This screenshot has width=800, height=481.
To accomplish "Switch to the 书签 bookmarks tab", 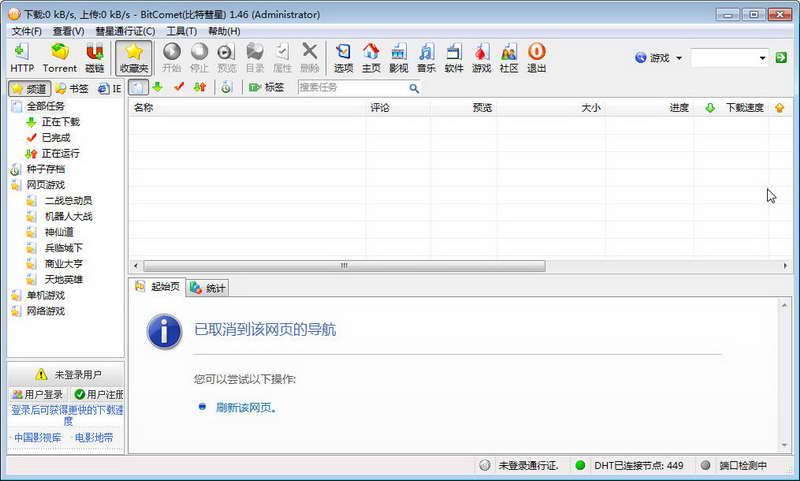I will [72, 89].
